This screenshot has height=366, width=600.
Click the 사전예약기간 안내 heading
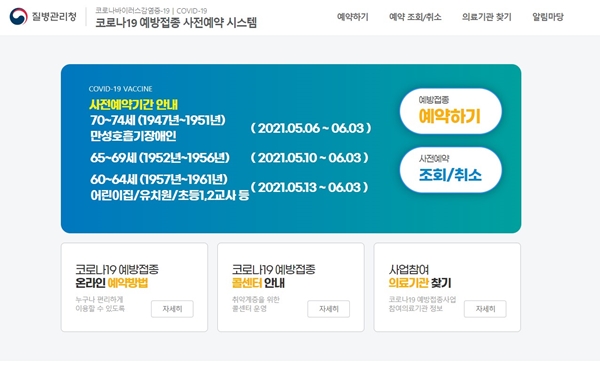coord(134,105)
